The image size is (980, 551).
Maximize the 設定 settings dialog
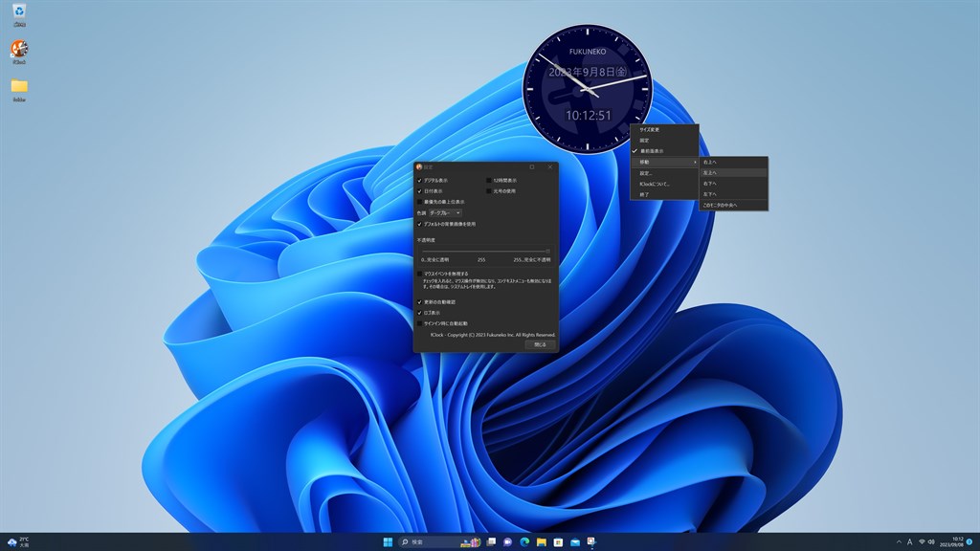pos(532,166)
